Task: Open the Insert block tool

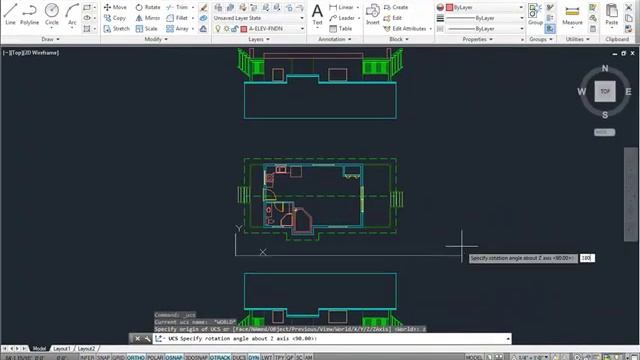Action: [372, 14]
